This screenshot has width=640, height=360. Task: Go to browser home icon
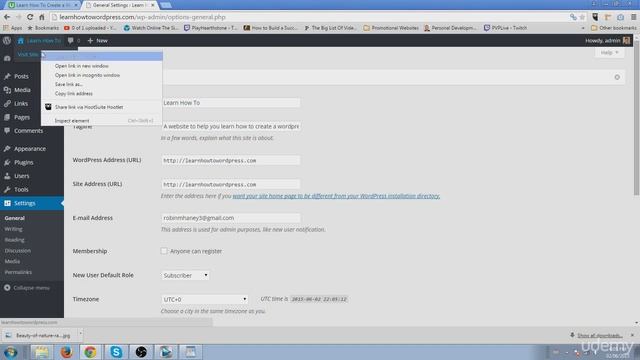[x=42, y=17]
